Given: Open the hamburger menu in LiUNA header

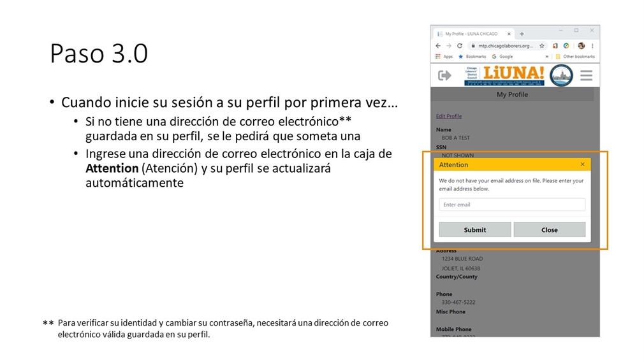Looking at the screenshot, I should coord(586,75).
